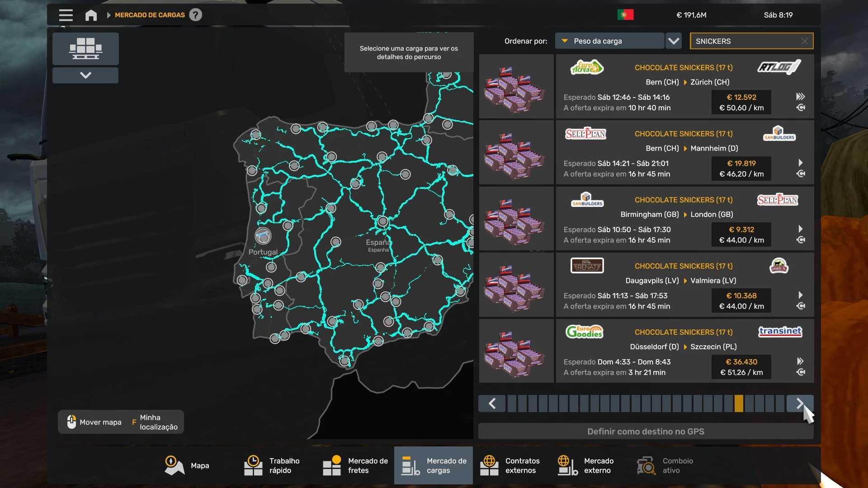Screen dimensions: 868x488
Task: Select the highlighted yellow page indicator
Action: coord(739,404)
